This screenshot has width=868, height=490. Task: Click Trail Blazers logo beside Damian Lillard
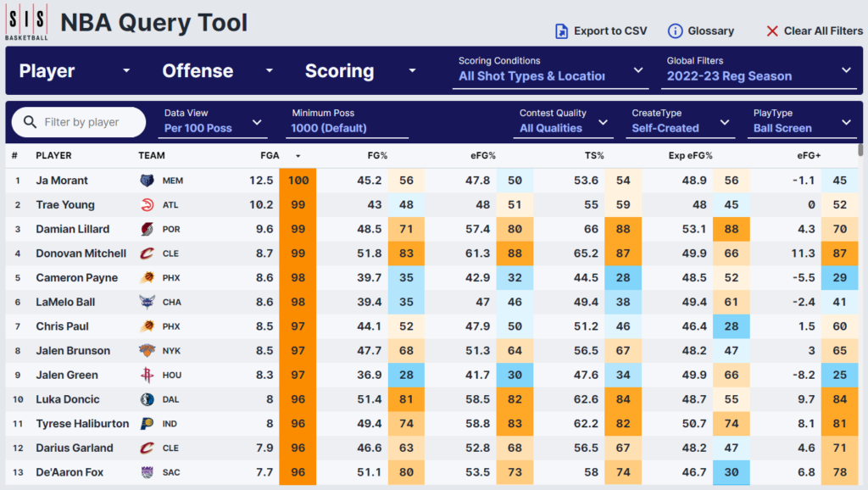pos(147,229)
